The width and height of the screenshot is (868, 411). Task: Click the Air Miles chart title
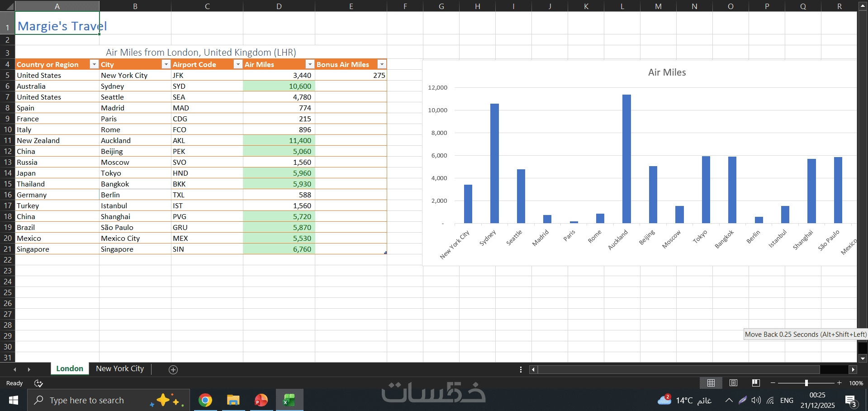click(667, 72)
